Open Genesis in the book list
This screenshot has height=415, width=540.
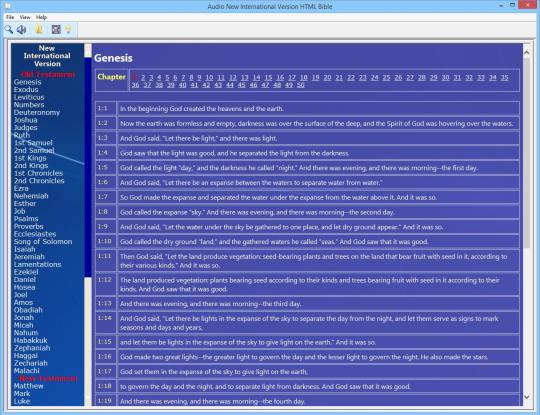tap(28, 82)
